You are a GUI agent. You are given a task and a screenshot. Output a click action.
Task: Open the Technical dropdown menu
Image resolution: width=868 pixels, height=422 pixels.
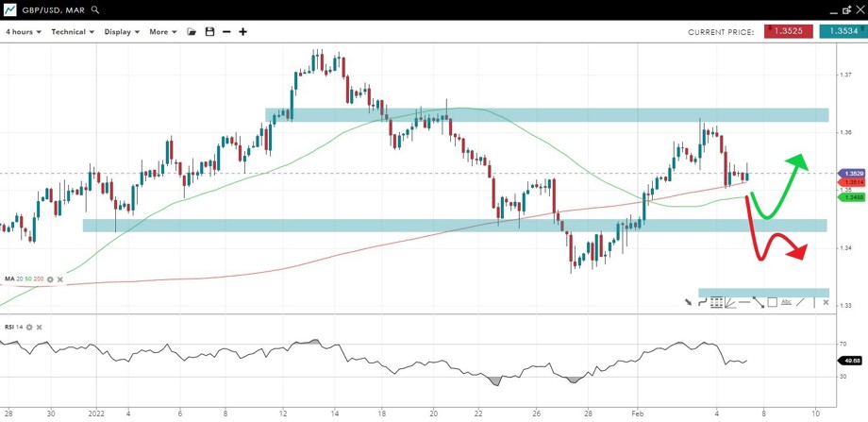click(x=73, y=32)
